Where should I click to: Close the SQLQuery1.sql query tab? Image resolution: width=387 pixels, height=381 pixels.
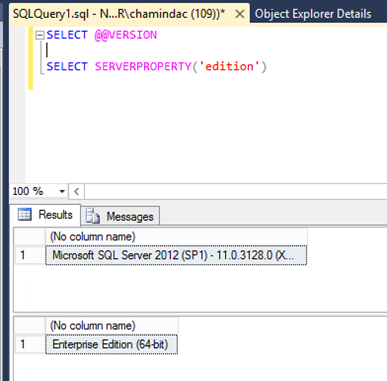pyautogui.click(x=239, y=14)
